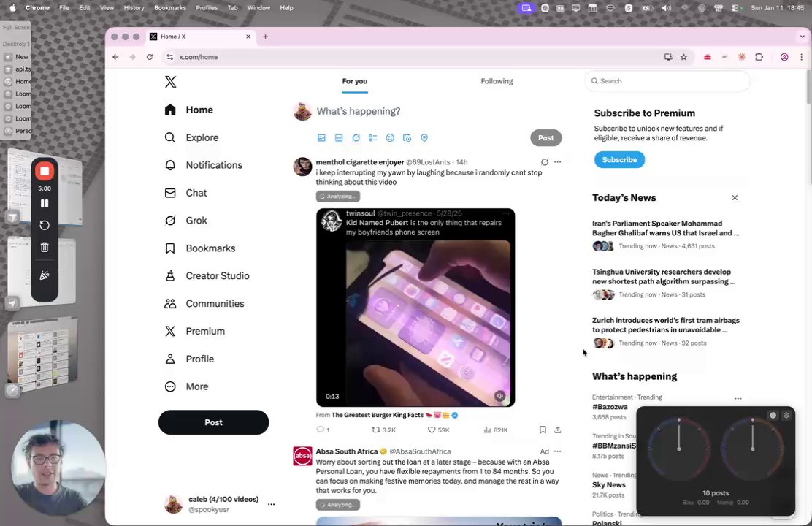Open Notifications bell item

point(204,165)
